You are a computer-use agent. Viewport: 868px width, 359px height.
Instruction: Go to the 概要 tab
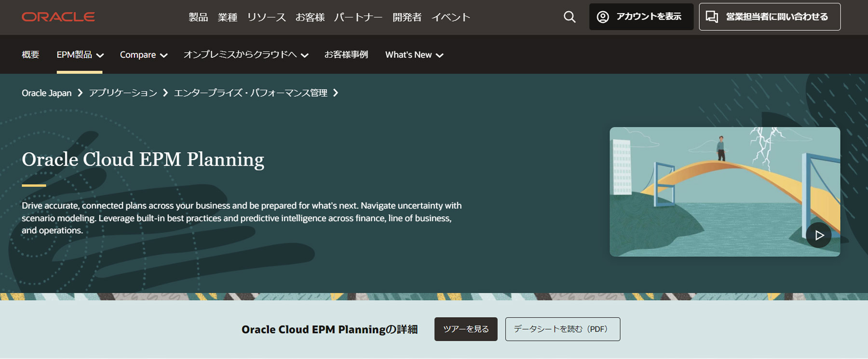pos(30,55)
